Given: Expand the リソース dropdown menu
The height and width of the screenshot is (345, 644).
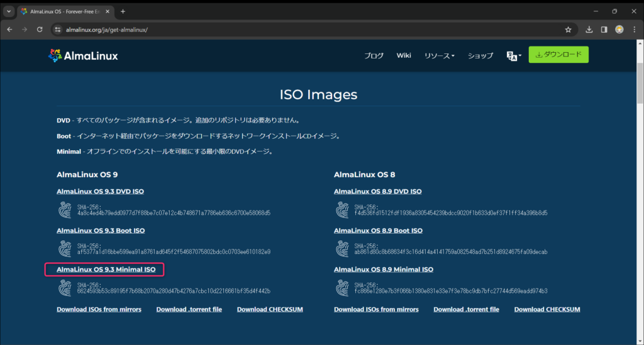Looking at the screenshot, I should pyautogui.click(x=439, y=55).
